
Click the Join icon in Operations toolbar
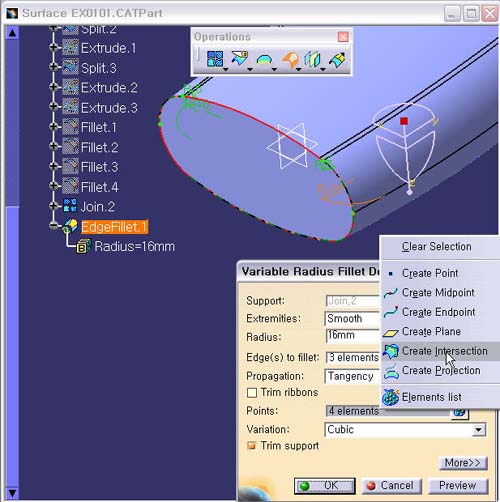click(x=215, y=59)
